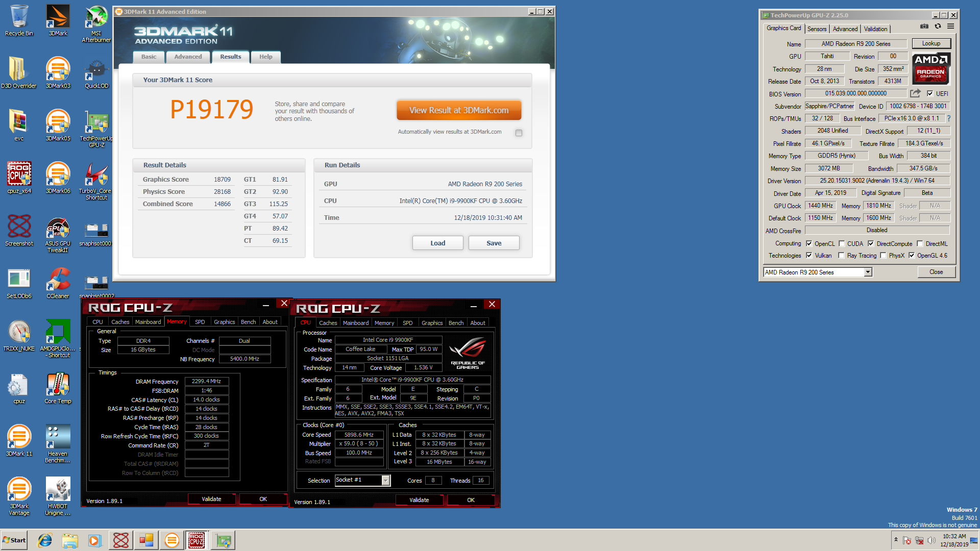Enable automatically view results at 3DMark.com
Image resolution: width=980 pixels, height=551 pixels.
519,133
